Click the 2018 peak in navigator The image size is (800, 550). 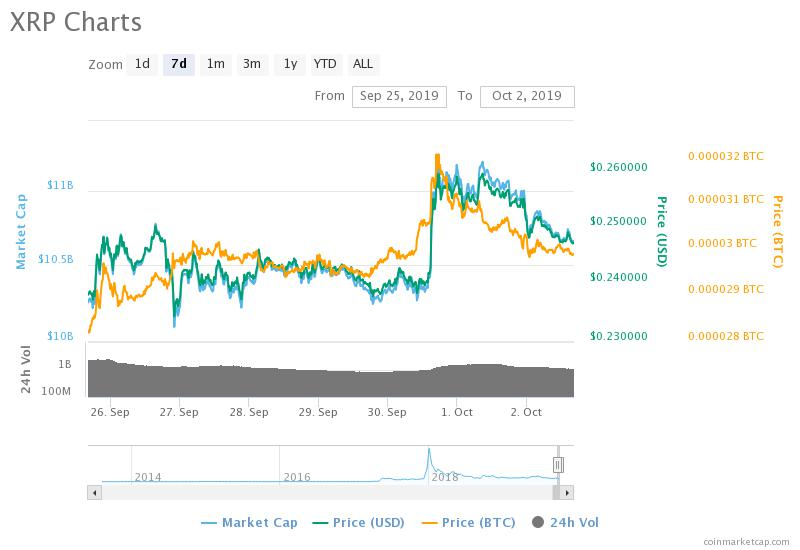[x=429, y=450]
